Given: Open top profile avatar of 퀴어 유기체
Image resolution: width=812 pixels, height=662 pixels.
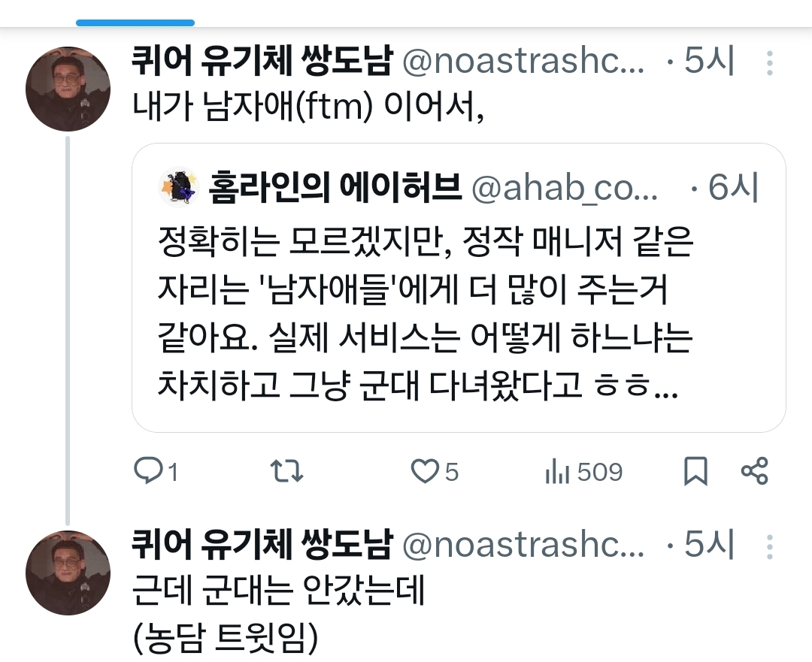Looking at the screenshot, I should click(68, 89).
